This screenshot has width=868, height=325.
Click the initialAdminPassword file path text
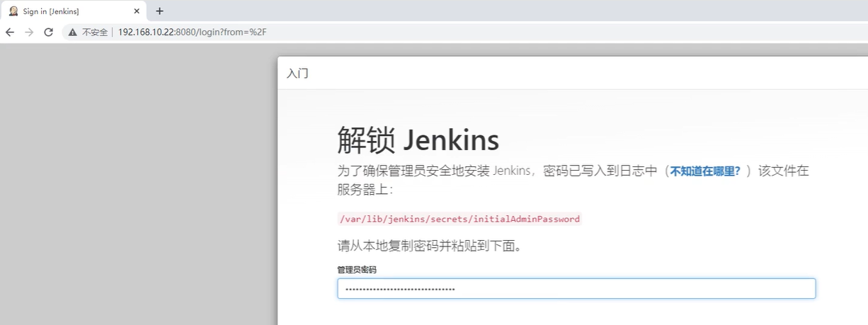[459, 219]
